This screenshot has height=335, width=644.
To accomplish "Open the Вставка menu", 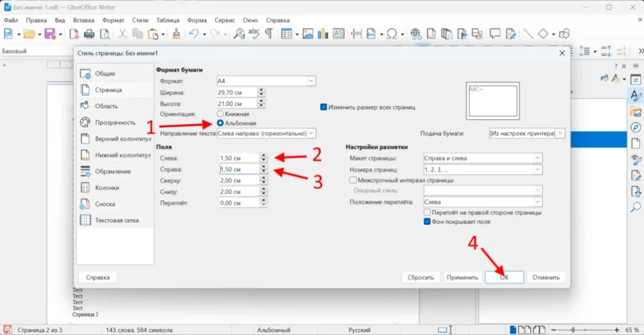I will [84, 20].
